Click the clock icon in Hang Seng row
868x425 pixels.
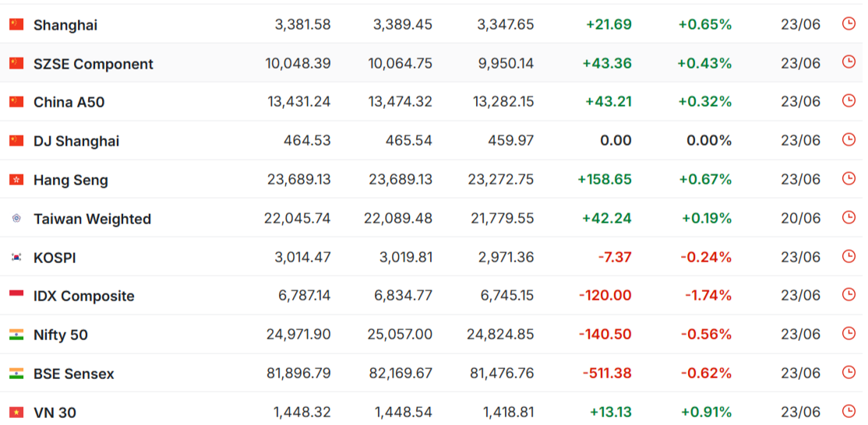pyautogui.click(x=849, y=178)
